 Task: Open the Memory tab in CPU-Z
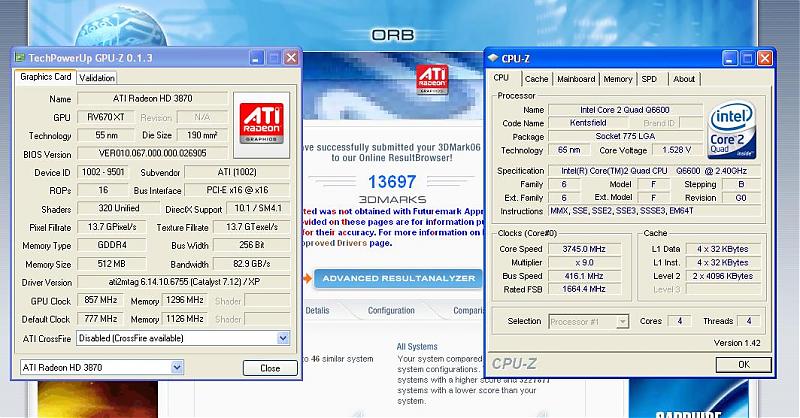tap(617, 79)
